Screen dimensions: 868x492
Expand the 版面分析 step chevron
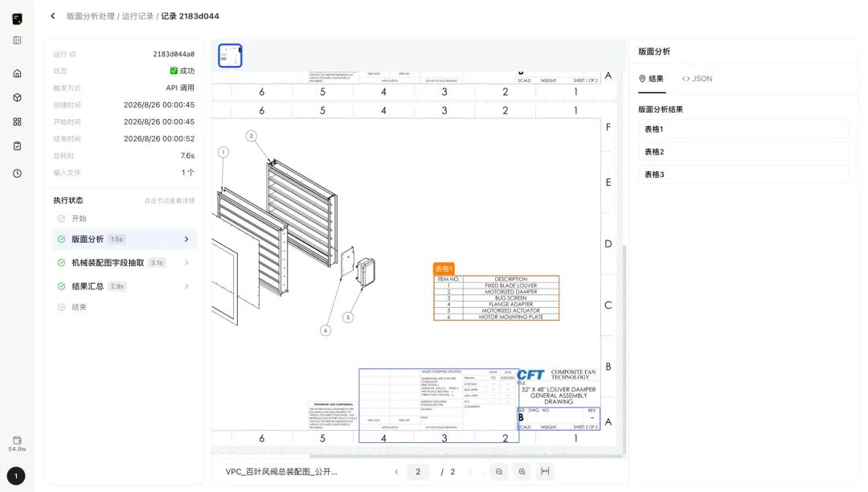(186, 239)
